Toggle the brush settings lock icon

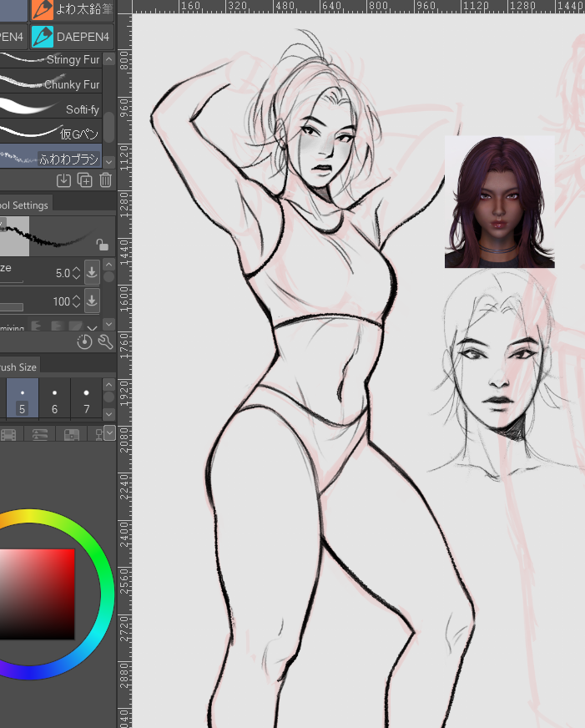coord(102,245)
